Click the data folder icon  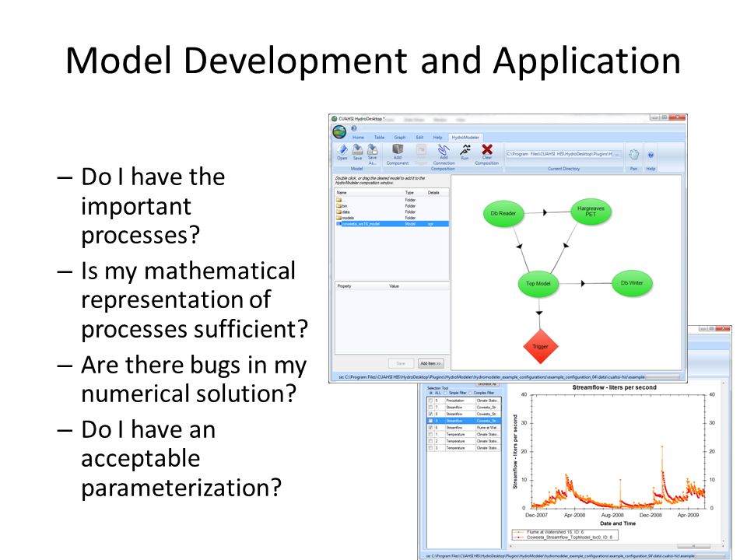click(339, 212)
